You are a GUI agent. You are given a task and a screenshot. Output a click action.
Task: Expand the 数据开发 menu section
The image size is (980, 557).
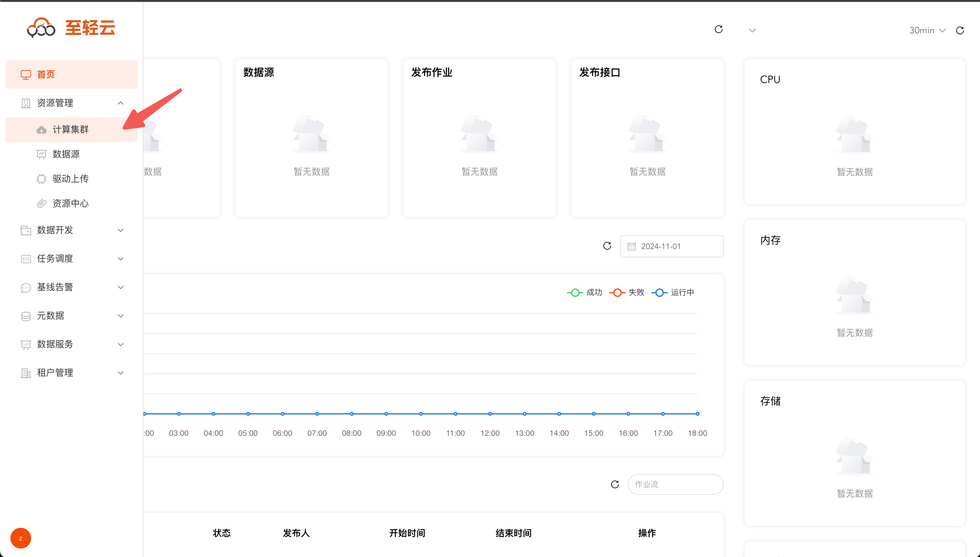click(x=71, y=230)
